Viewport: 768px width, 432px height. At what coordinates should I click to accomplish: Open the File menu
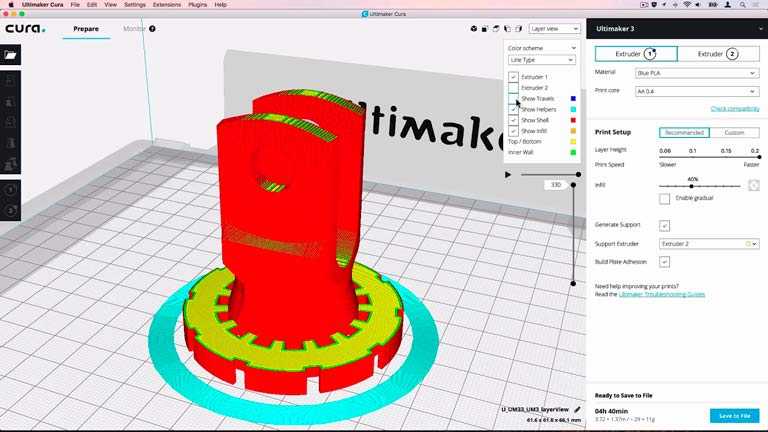click(x=75, y=4)
